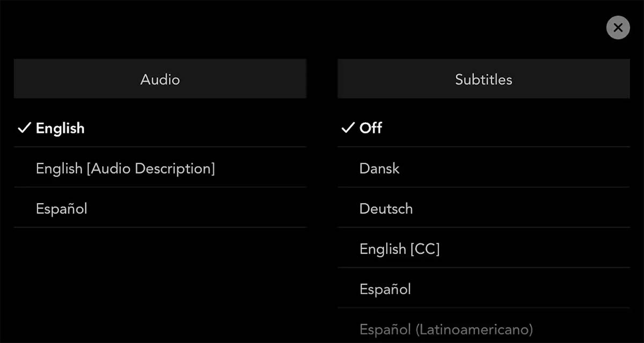Enable Deutsch subtitles
Screen dimensions: 644x343
[386, 208]
